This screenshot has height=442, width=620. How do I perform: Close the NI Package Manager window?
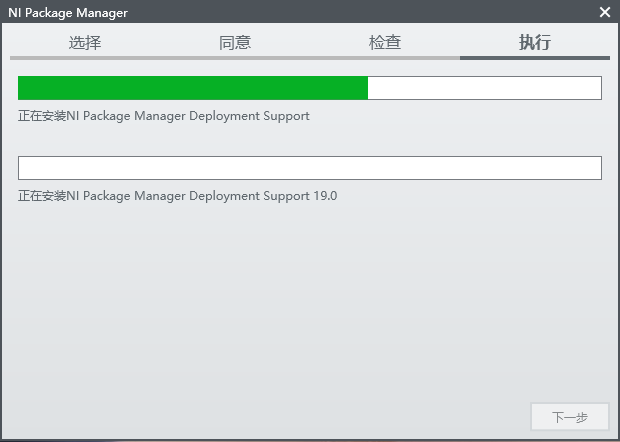tap(604, 12)
